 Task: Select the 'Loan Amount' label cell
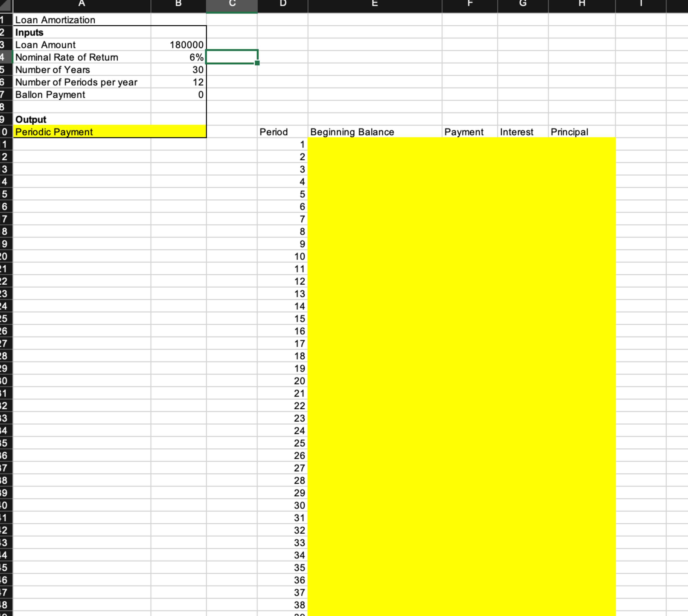point(82,45)
